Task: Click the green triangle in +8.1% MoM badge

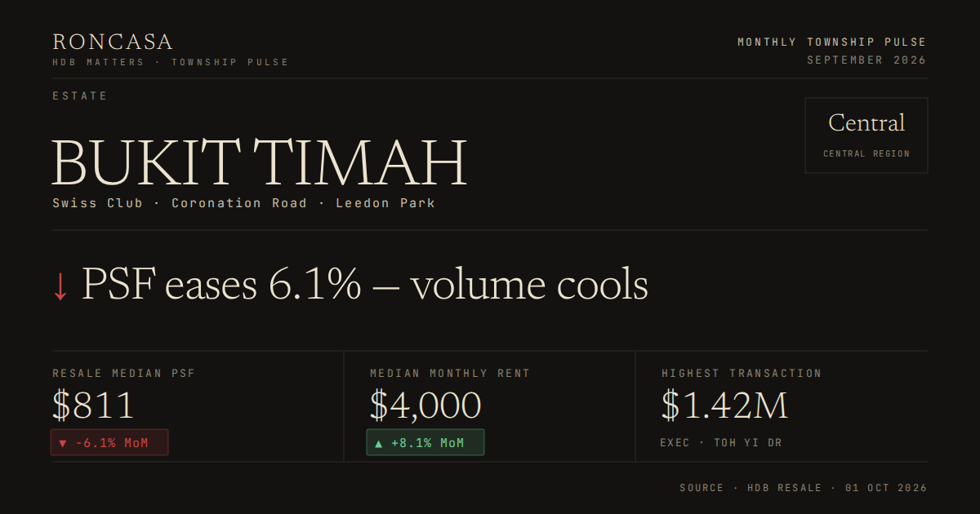Action: coord(379,443)
